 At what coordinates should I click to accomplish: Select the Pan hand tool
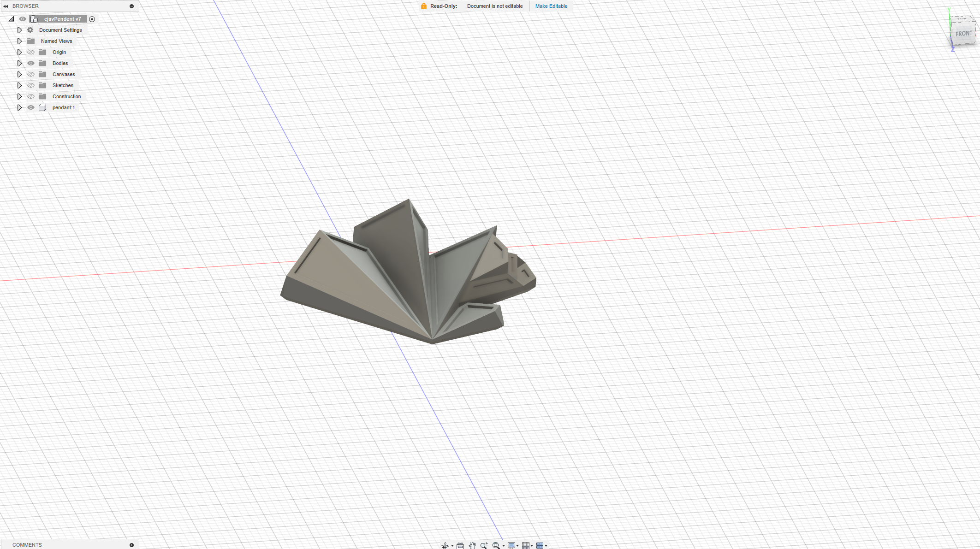[472, 545]
